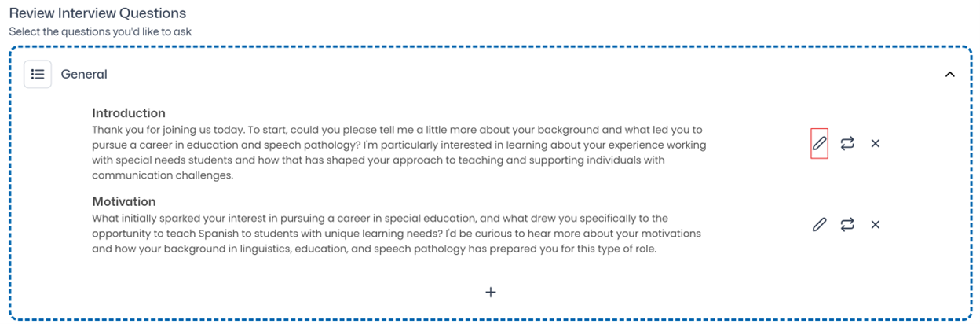Collapse the General section with the chevron
Screen dimensions: 980x324
[949, 74]
